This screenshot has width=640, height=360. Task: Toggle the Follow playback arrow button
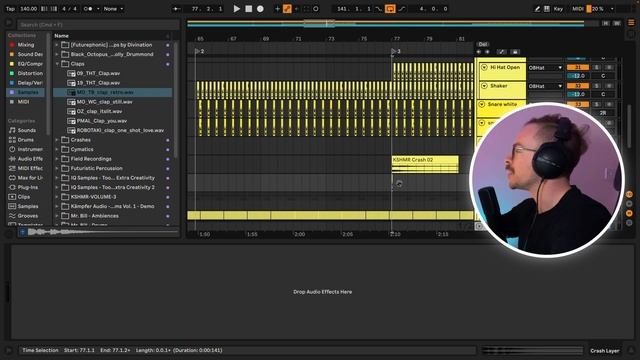(176, 9)
